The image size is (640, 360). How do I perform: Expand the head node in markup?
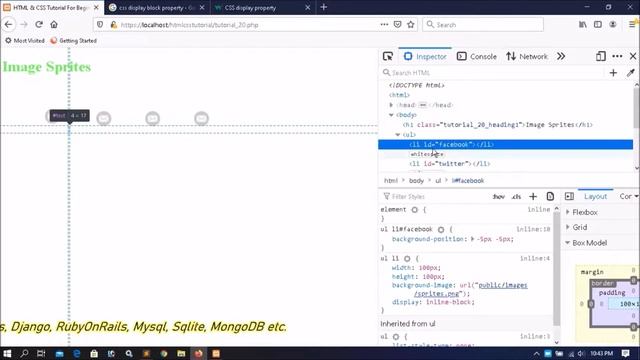391,105
